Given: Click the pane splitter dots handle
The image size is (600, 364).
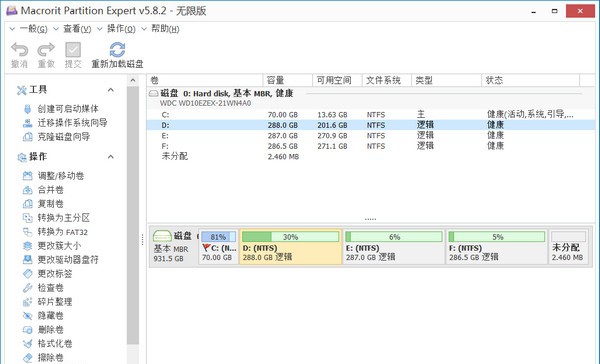Looking at the screenshot, I should click(x=370, y=219).
